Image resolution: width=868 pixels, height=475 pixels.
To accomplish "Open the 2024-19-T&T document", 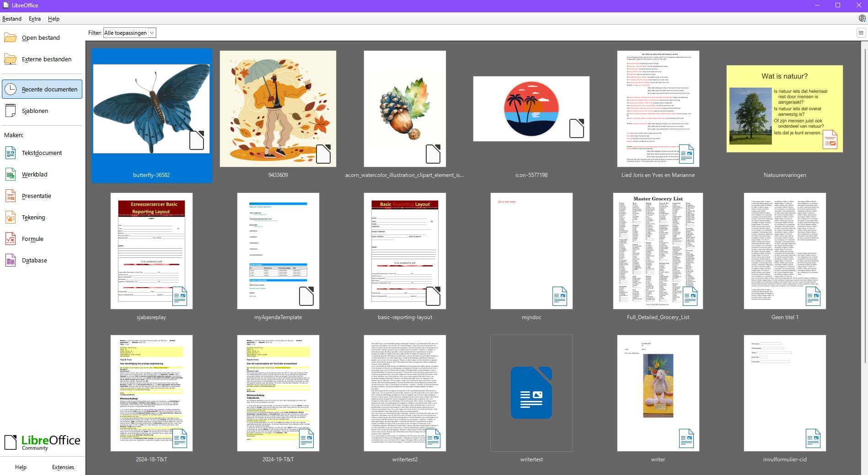I will click(278, 393).
